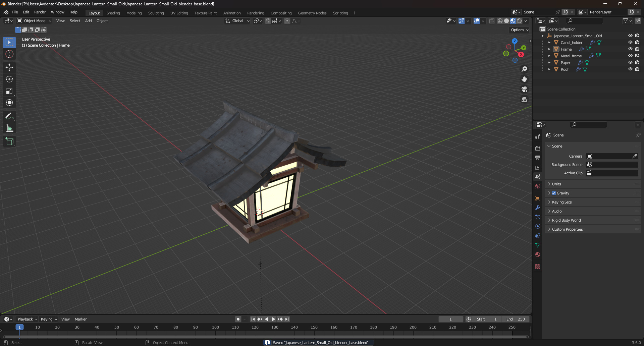This screenshot has width=644, height=346.
Task: Open the File menu
Action: pyautogui.click(x=15, y=12)
